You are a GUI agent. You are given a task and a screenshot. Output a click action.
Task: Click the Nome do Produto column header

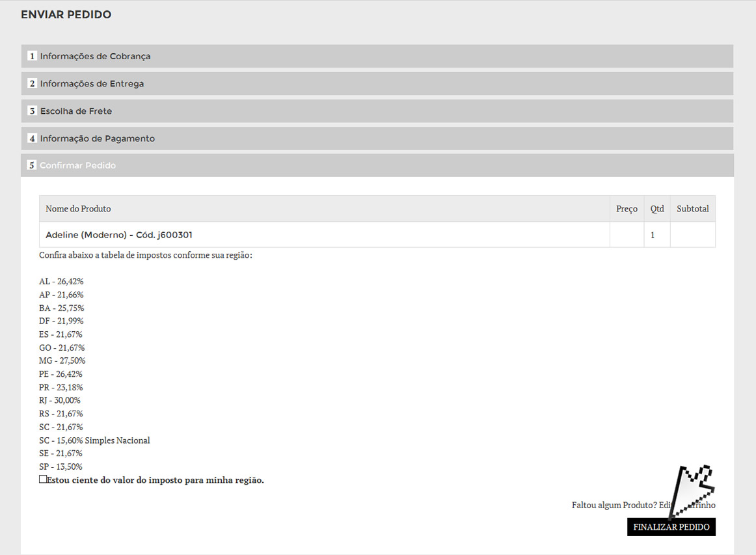[78, 209]
